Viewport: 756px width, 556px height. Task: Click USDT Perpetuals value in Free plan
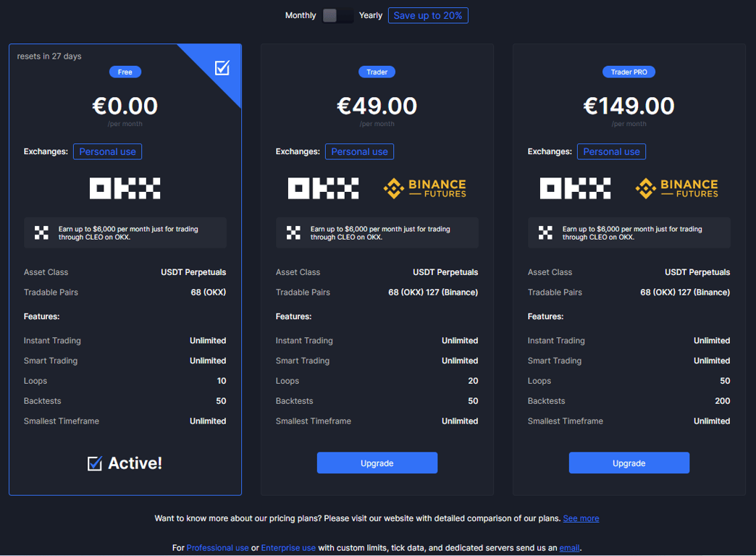[193, 272]
